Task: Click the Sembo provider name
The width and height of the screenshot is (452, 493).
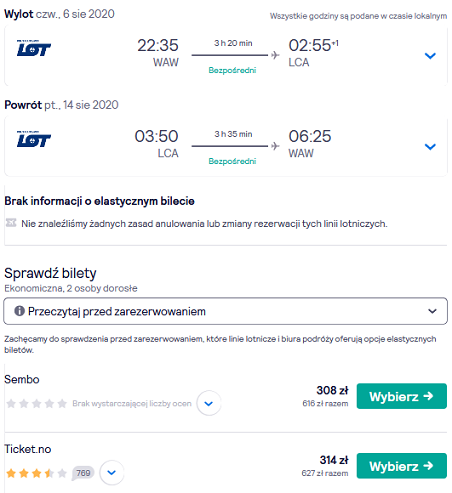Action: [x=22, y=379]
